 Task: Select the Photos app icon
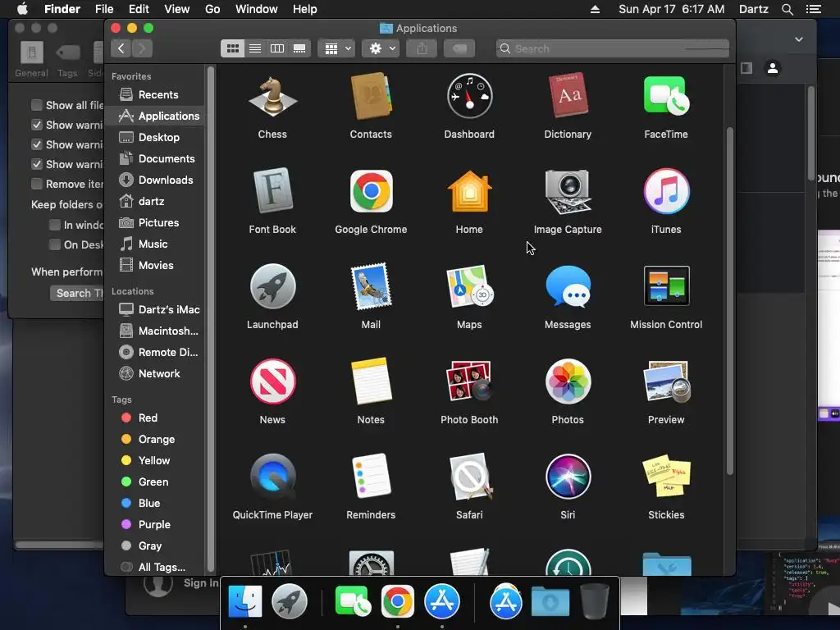[568, 381]
